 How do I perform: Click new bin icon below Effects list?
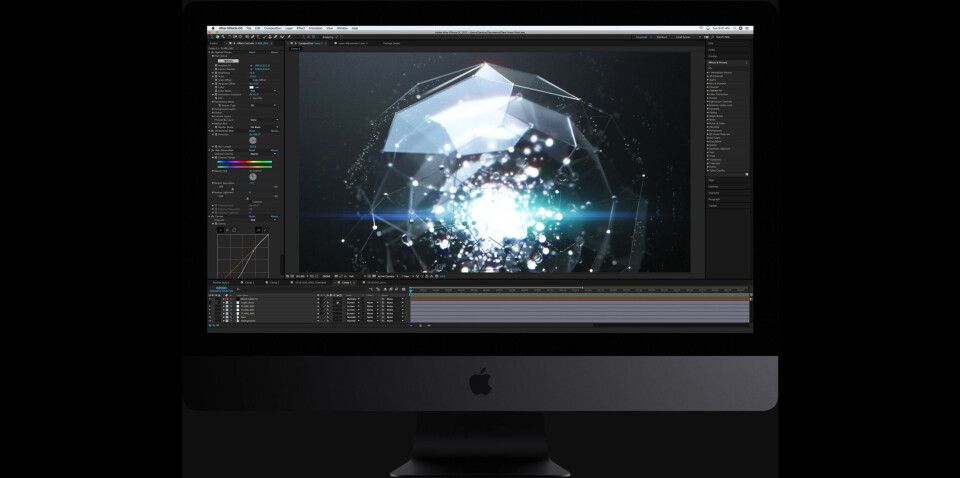coord(746,174)
